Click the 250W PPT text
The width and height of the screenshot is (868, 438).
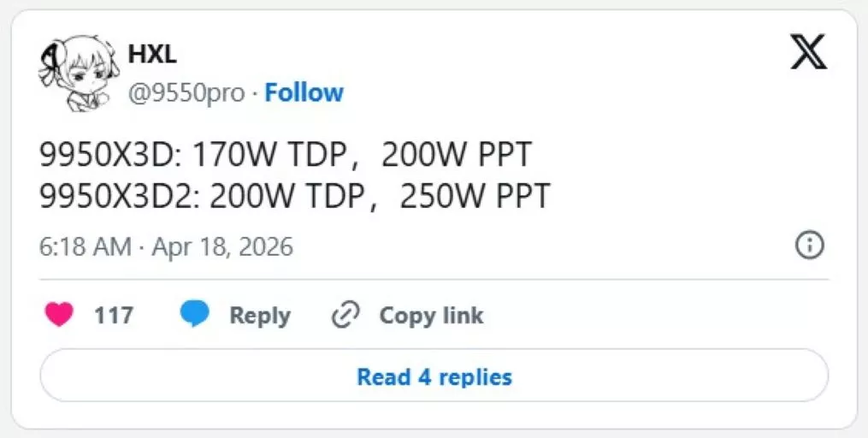[x=475, y=197]
